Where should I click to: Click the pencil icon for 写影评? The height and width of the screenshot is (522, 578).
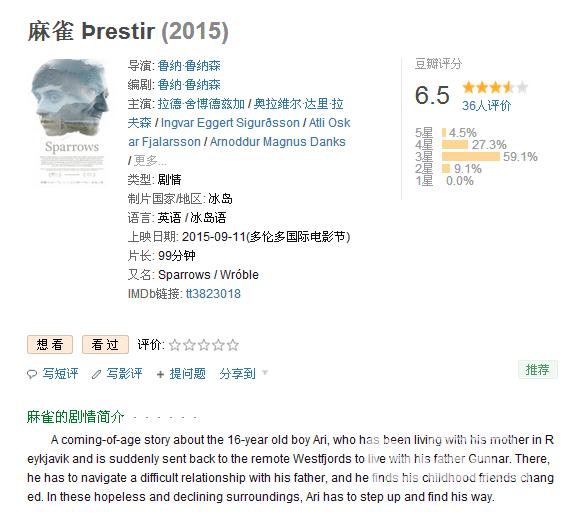pyautogui.click(x=97, y=374)
